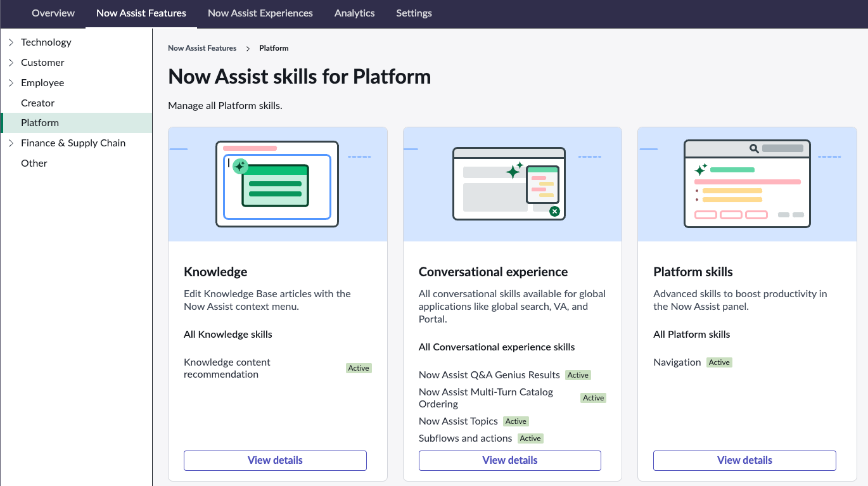
Task: Select Finance & Supply Chain in sidebar
Action: pos(73,143)
